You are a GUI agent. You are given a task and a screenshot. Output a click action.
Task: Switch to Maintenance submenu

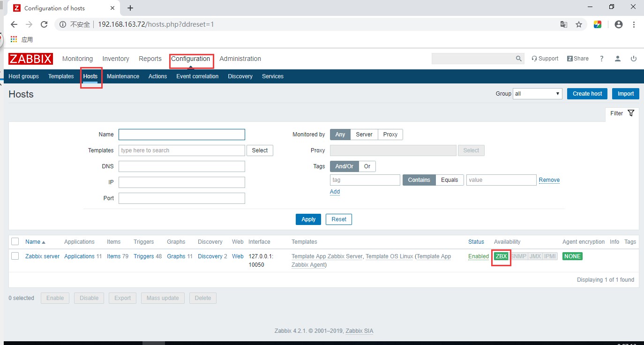click(x=123, y=76)
